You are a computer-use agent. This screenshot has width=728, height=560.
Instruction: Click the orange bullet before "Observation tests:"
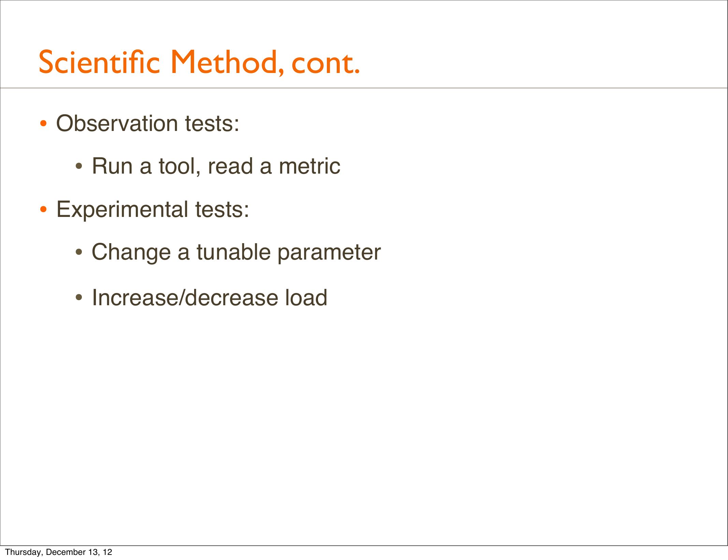coord(43,123)
